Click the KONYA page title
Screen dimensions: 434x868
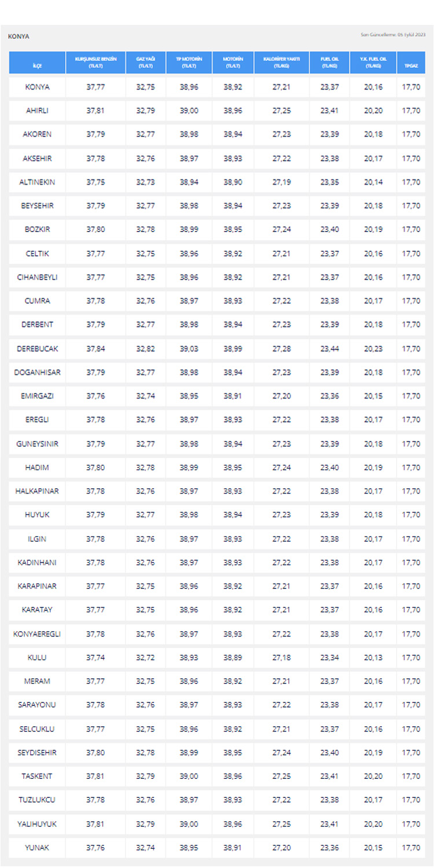(x=19, y=36)
